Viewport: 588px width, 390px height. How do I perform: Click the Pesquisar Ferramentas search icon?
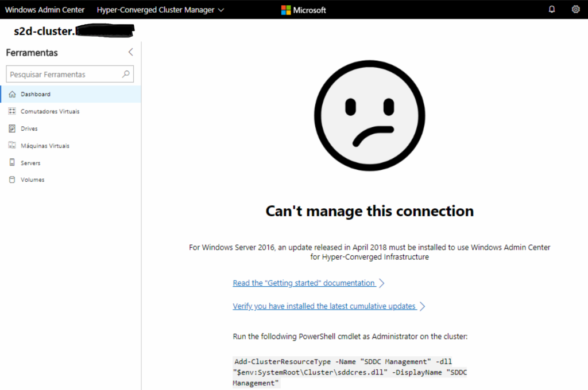point(125,74)
